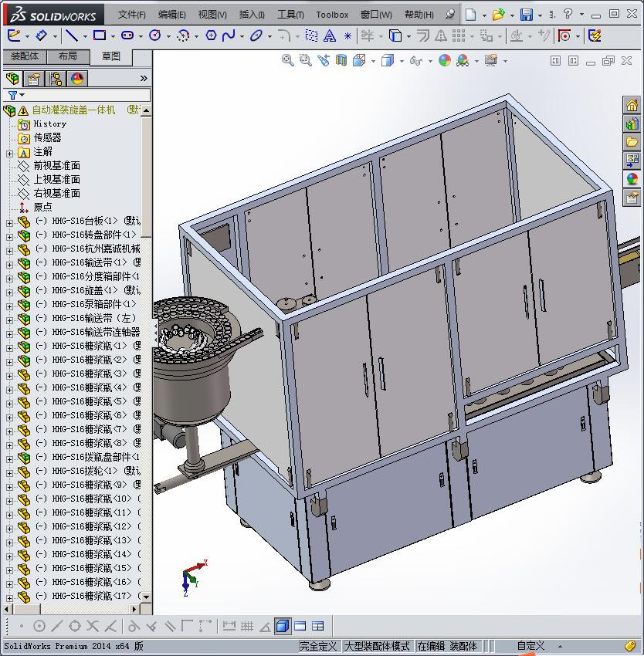Image resolution: width=644 pixels, height=656 pixels.
Task: Toggle the shaded view cube button in bottom toolbar
Action: 282,626
